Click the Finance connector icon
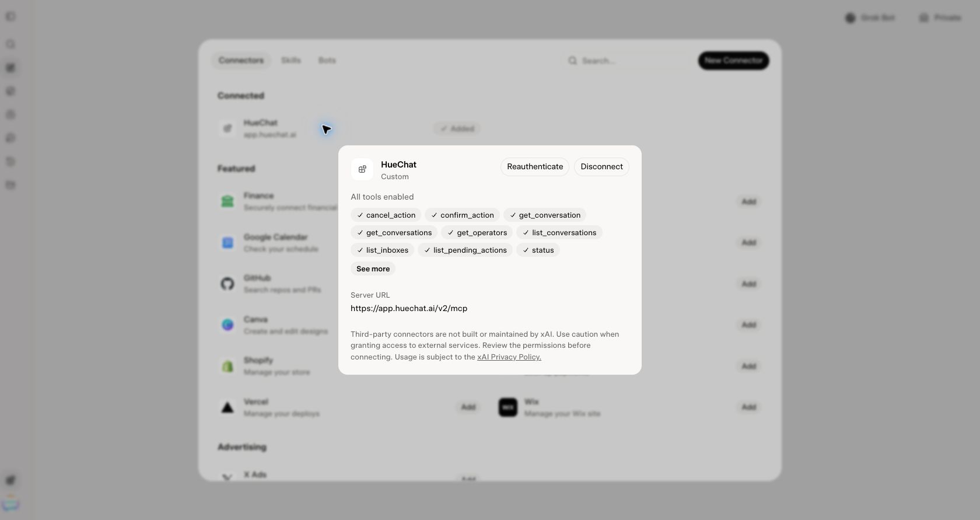The width and height of the screenshot is (980, 520). coord(228,202)
